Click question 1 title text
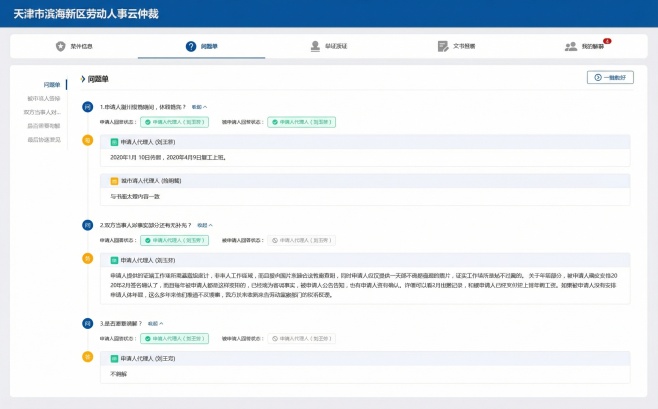 [x=143, y=107]
